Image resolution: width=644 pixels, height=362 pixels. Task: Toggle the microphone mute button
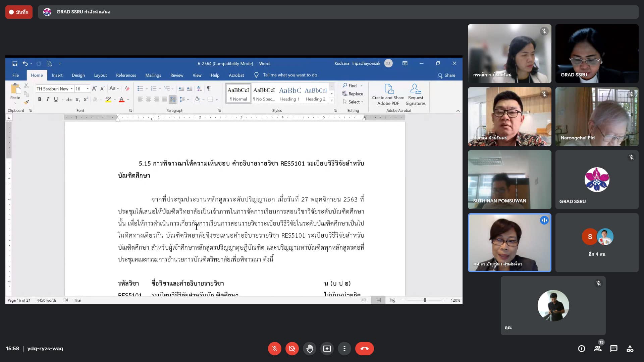[x=274, y=349]
